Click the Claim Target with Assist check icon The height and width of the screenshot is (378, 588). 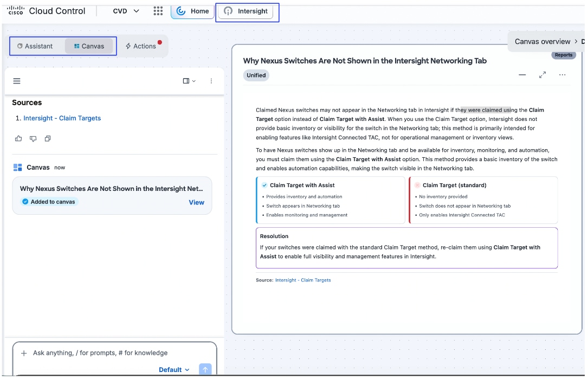pos(264,185)
